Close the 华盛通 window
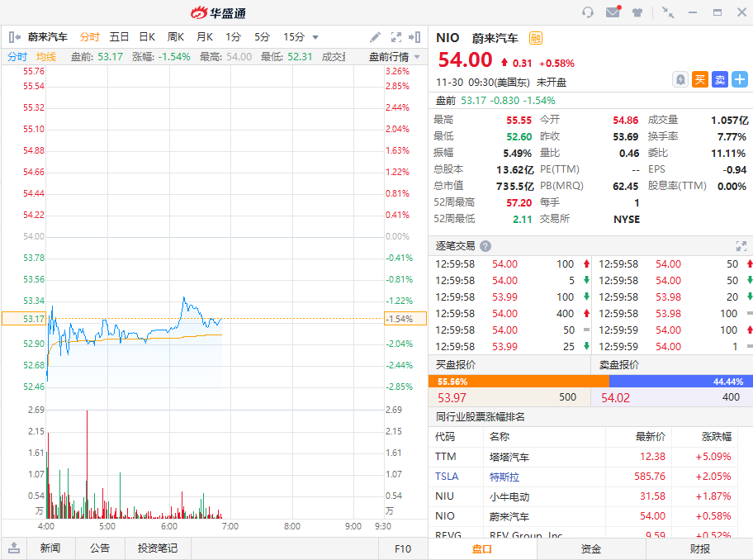This screenshot has width=753, height=560. [741, 12]
